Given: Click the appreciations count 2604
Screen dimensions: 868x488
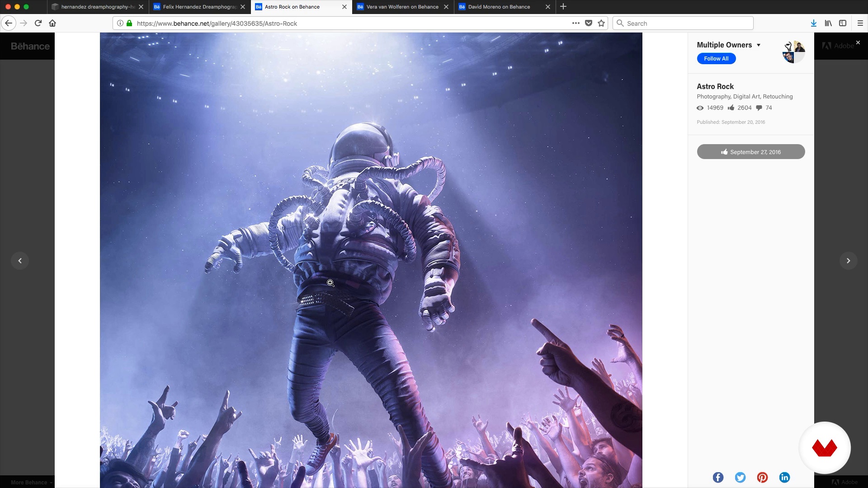Looking at the screenshot, I should point(740,108).
